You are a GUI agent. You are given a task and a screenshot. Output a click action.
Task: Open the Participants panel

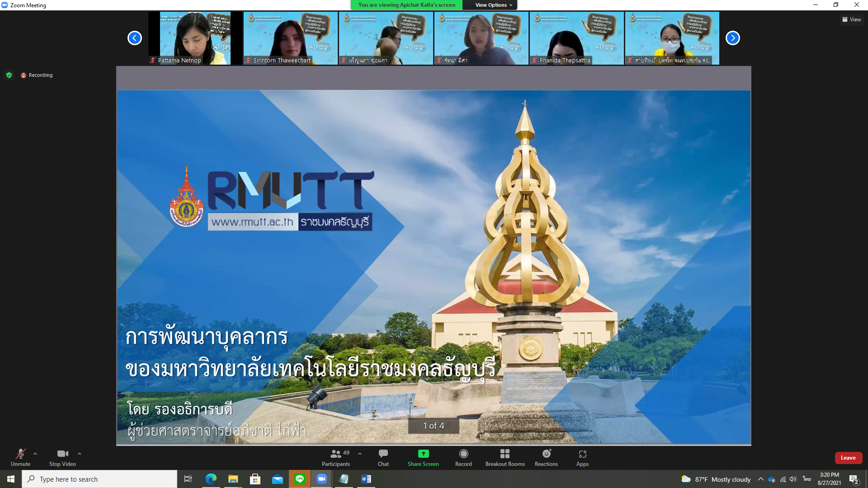336,457
